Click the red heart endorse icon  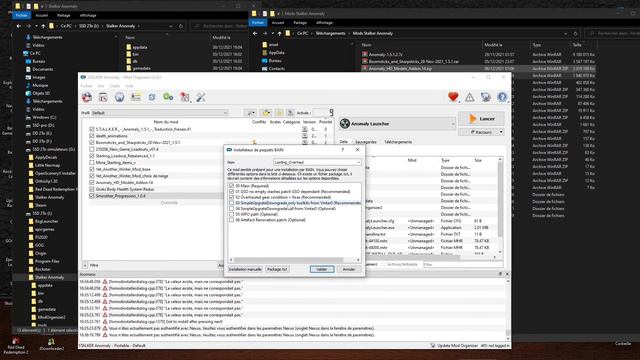point(453,97)
